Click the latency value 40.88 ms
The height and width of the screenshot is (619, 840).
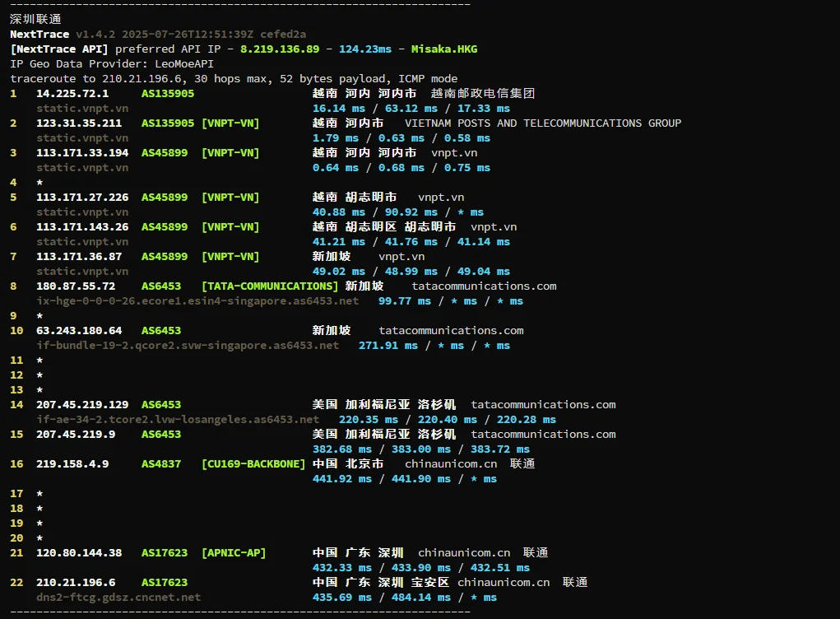coord(339,212)
